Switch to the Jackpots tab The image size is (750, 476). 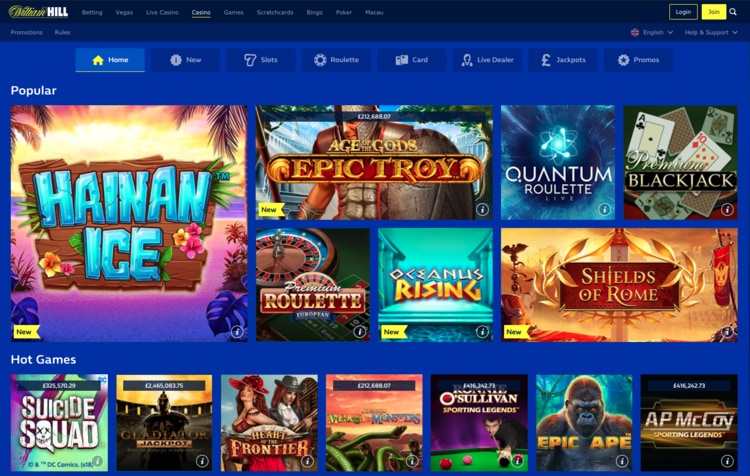click(563, 60)
